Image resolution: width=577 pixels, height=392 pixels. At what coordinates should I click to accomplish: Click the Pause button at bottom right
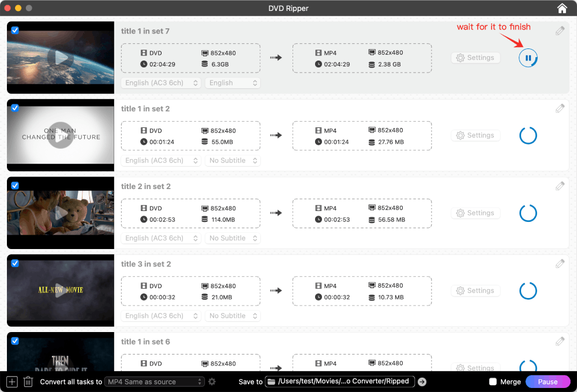point(548,382)
